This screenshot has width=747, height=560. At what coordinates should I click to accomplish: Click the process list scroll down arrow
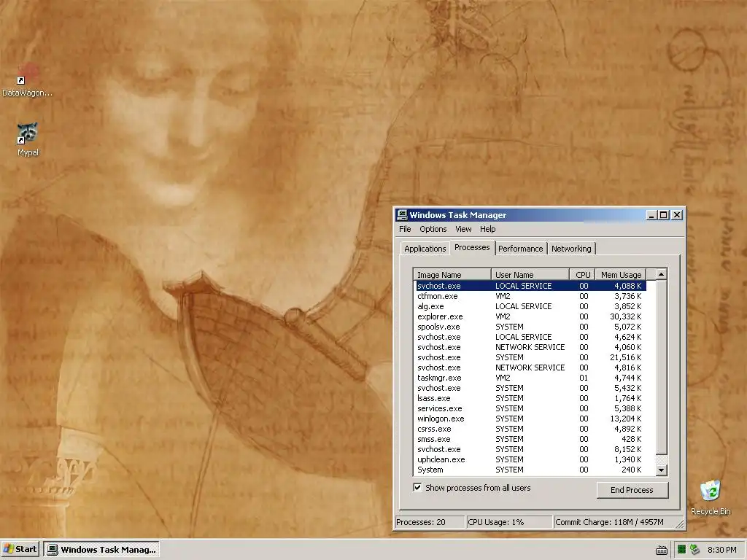click(661, 470)
